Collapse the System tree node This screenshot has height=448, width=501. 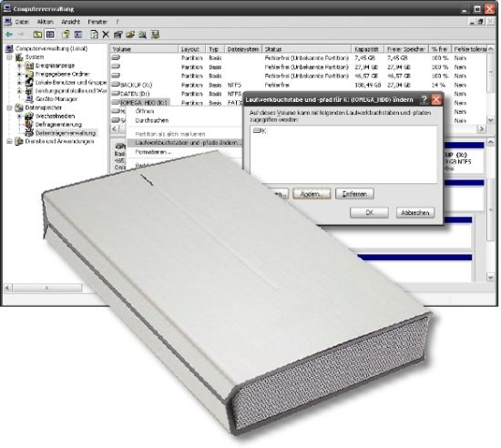10,57
